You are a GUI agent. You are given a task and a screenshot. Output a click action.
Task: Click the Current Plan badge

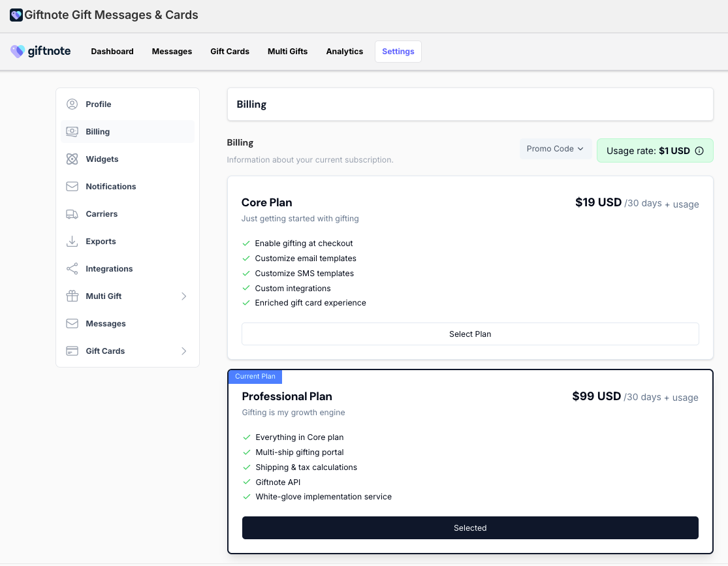pos(255,377)
